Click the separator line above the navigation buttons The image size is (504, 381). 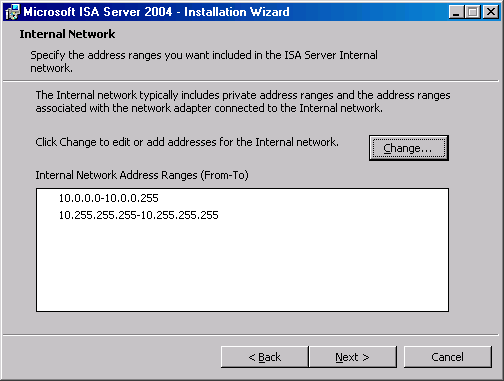point(251,335)
